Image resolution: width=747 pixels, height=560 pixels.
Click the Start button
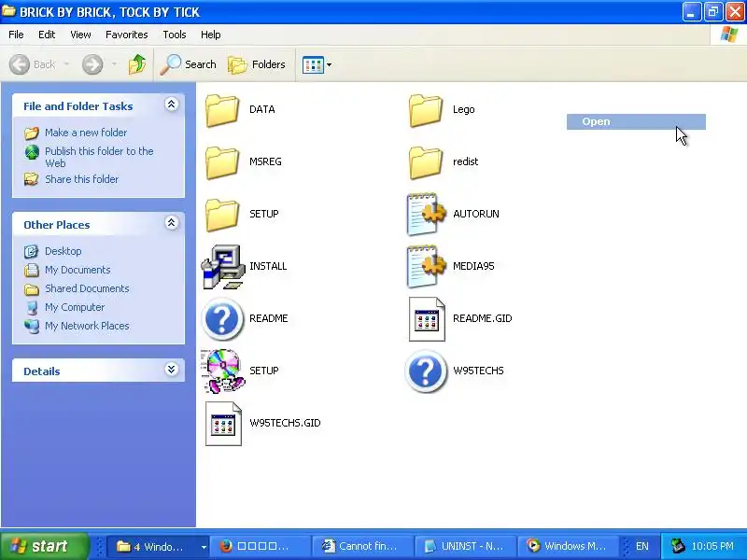pyautogui.click(x=45, y=546)
